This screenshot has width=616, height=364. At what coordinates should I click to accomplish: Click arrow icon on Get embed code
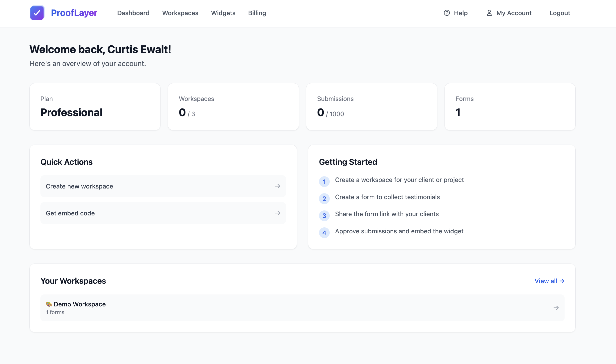pyautogui.click(x=278, y=213)
